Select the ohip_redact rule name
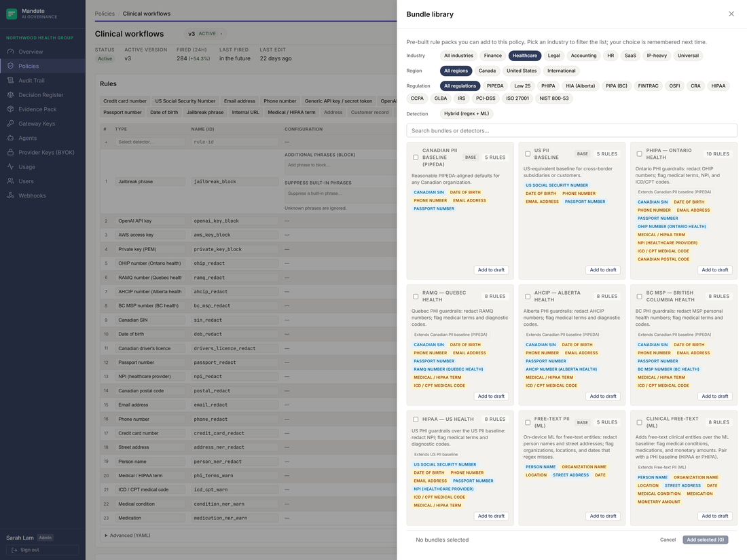The image size is (747, 560). click(x=234, y=263)
